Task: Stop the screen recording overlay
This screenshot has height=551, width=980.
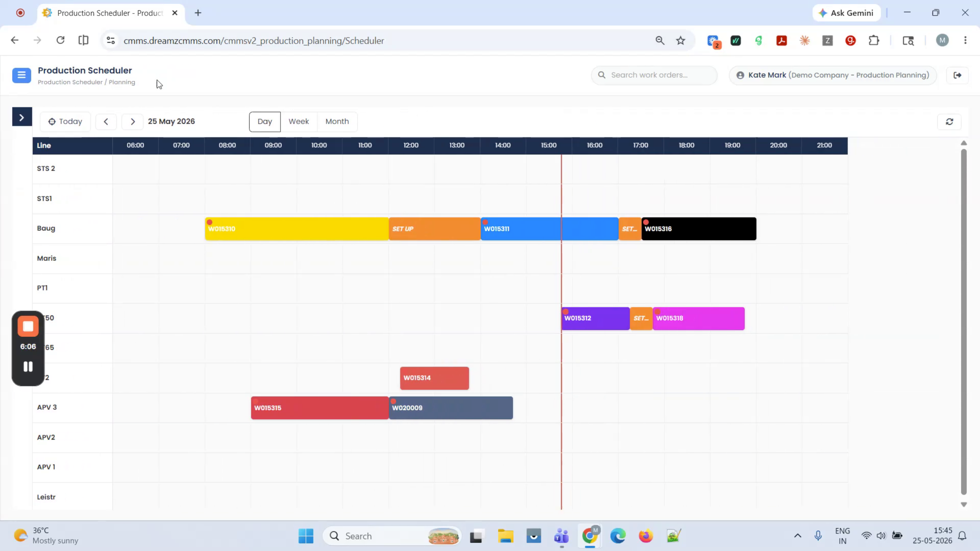Action: click(28, 327)
